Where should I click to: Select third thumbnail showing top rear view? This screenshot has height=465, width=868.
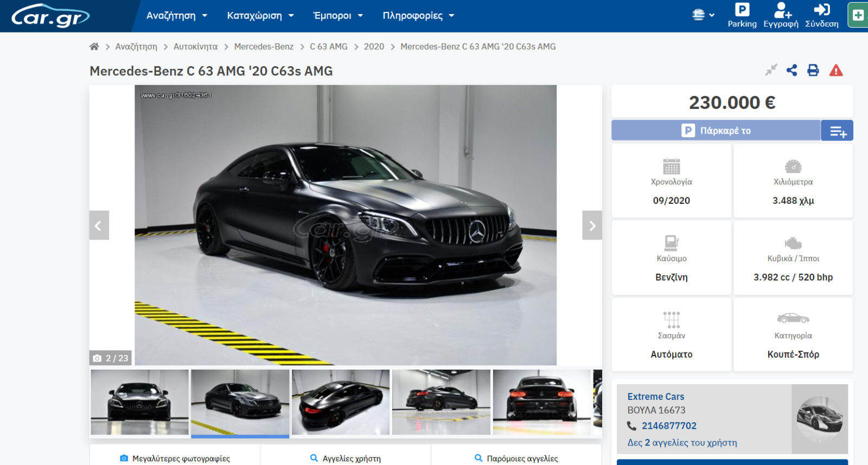(341, 402)
